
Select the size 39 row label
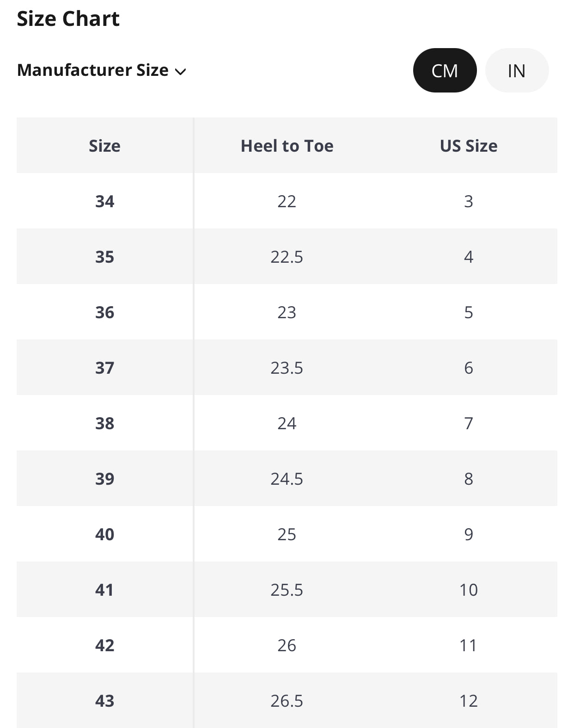click(104, 479)
